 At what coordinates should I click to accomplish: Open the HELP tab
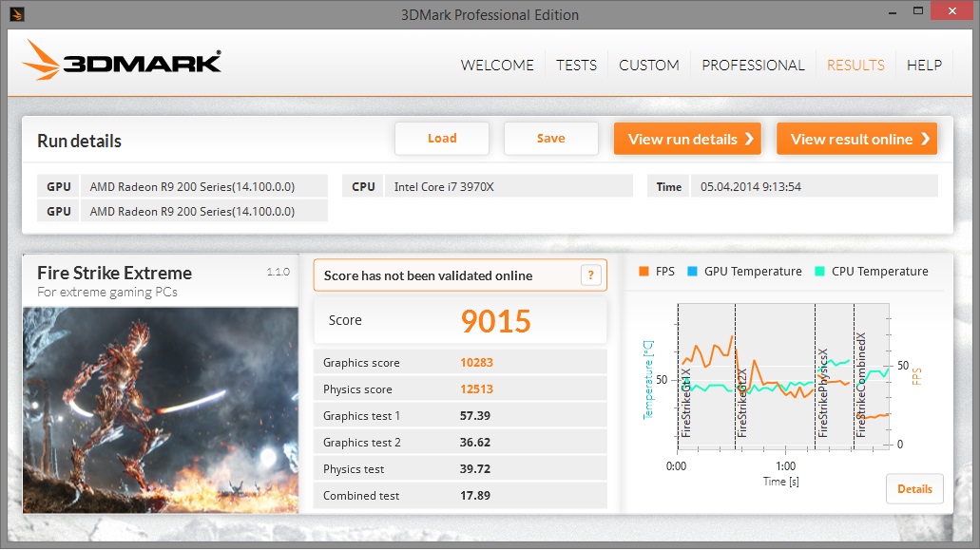(x=924, y=65)
